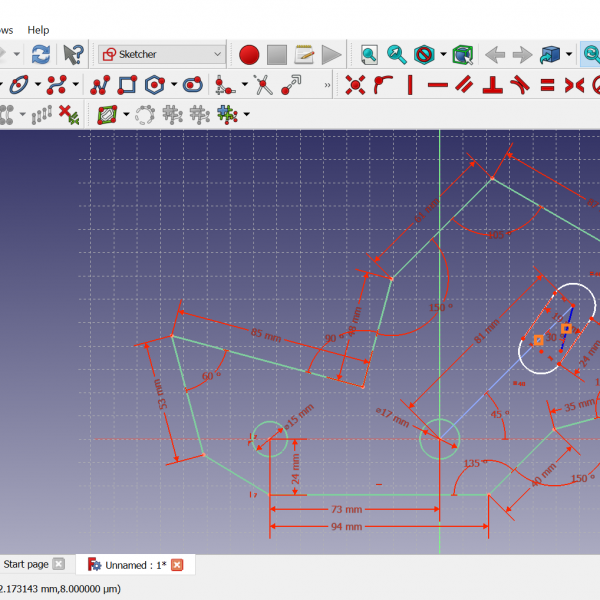Switch to the Start page tab
This screenshot has height=600, width=600.
pos(25,565)
